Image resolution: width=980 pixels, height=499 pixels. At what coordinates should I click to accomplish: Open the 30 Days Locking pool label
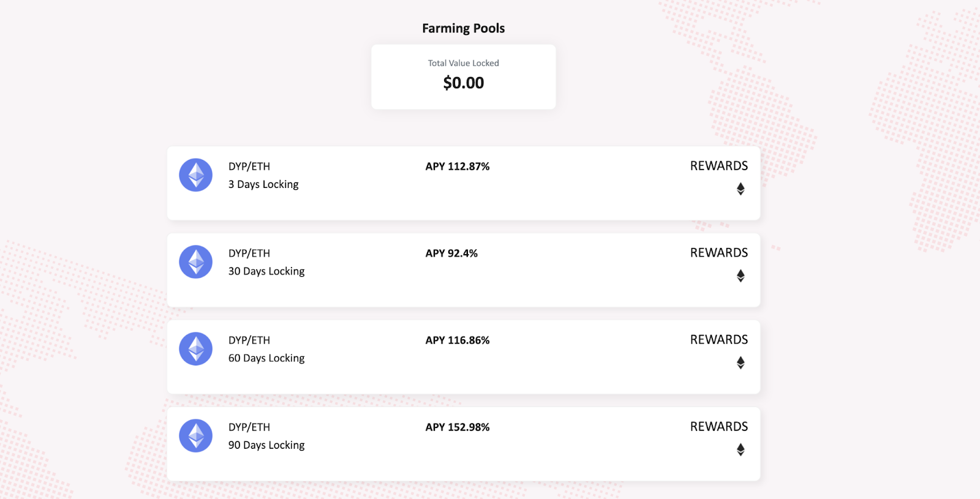click(266, 271)
